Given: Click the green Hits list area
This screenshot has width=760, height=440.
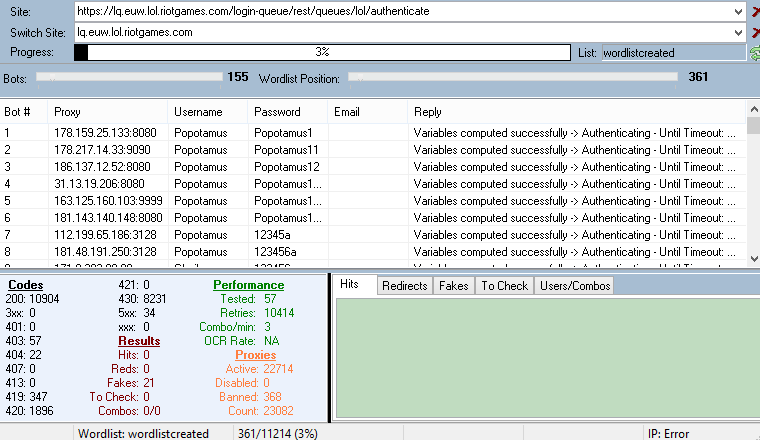Looking at the screenshot, I should click(548, 358).
